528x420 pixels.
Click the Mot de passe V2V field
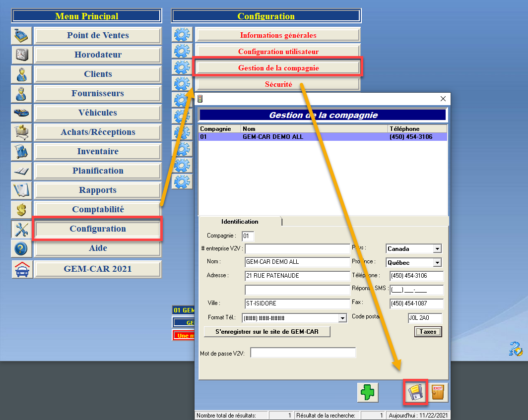(303, 353)
